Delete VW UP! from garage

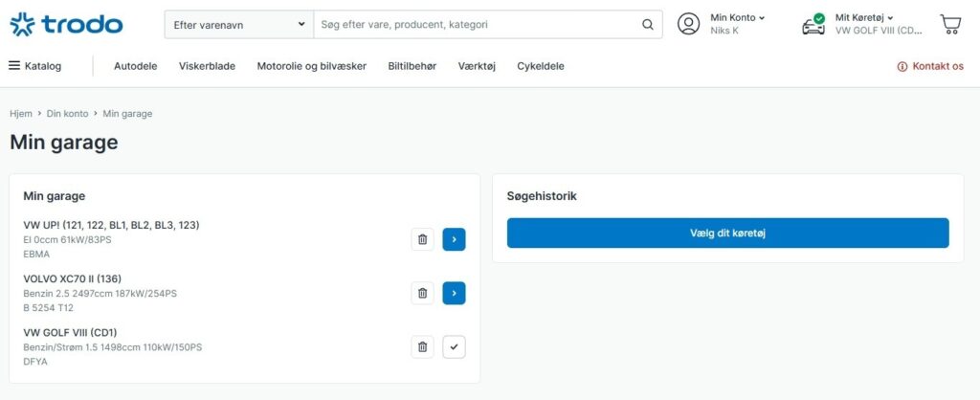coord(422,239)
